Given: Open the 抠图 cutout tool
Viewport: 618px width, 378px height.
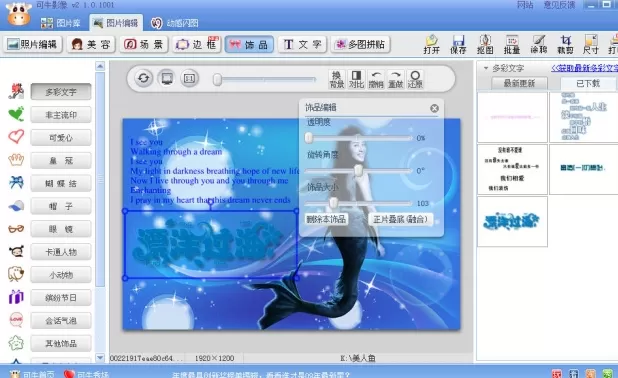Looking at the screenshot, I should pyautogui.click(x=485, y=44).
